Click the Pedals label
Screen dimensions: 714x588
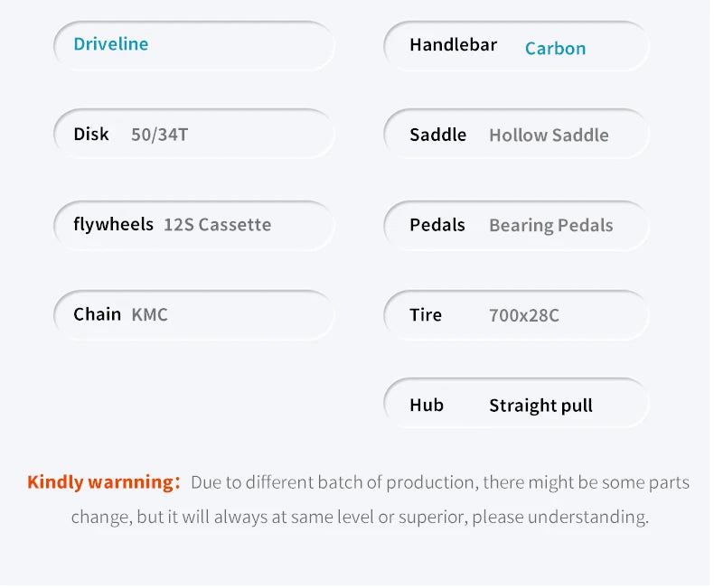tap(437, 225)
